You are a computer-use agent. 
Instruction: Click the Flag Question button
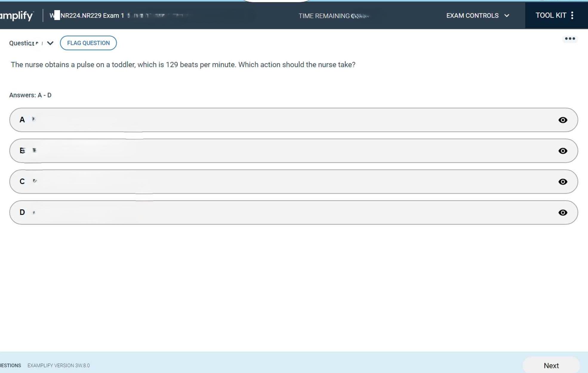pos(88,43)
